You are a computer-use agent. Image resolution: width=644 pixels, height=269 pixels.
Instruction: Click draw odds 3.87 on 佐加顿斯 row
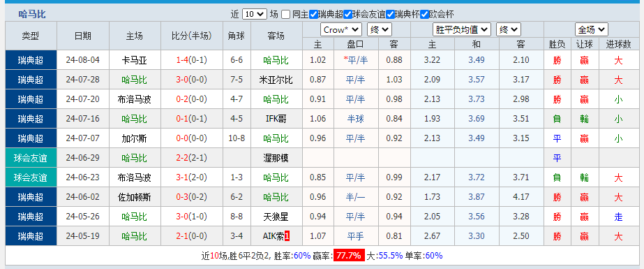(477, 197)
